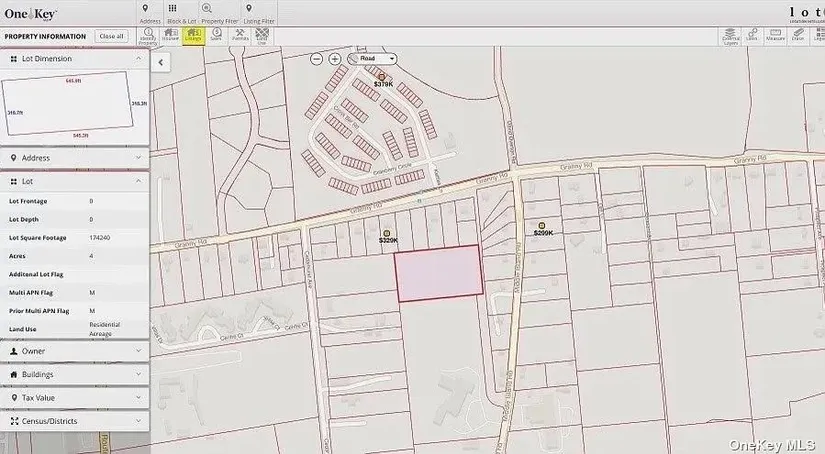Click the Close all button

[111, 36]
